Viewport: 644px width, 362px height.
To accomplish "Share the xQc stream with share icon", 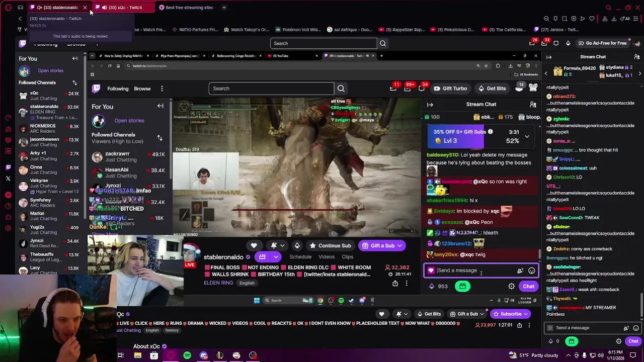I will (519, 325).
